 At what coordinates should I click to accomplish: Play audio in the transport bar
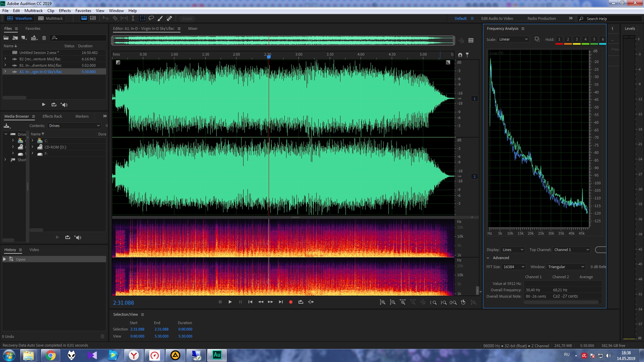point(230,302)
